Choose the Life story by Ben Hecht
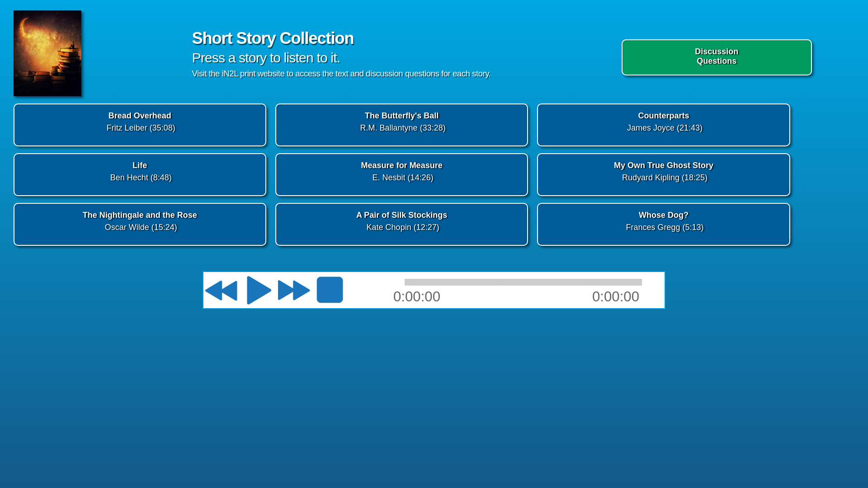Screen dimensions: 868x488 point(140,175)
